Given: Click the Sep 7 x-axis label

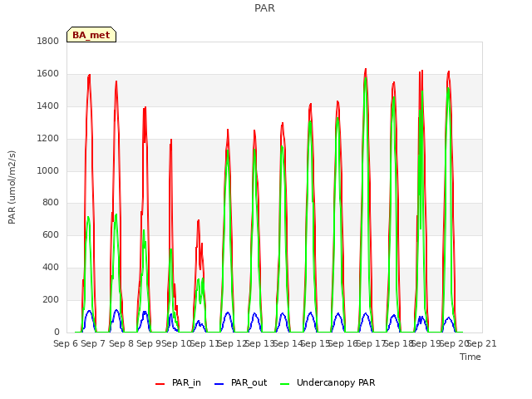Looking at the screenshot, I should coord(93,343).
